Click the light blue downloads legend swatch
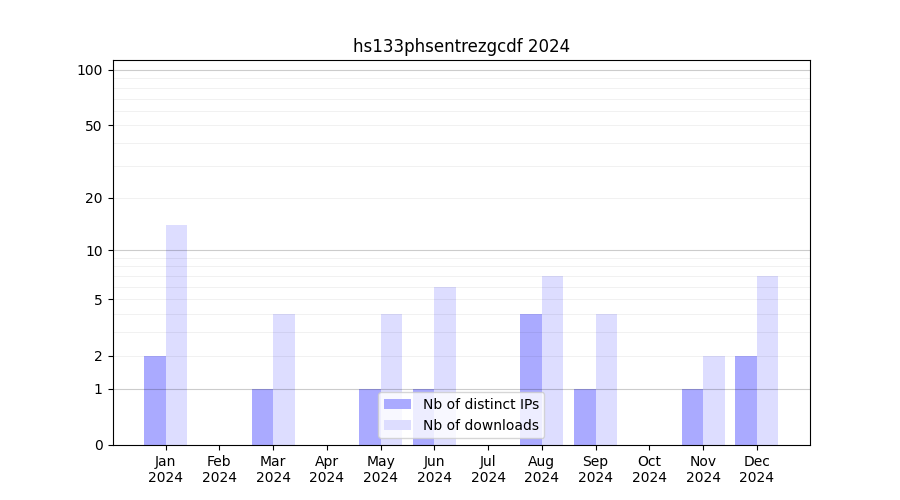The height and width of the screenshot is (500, 900). [397, 425]
